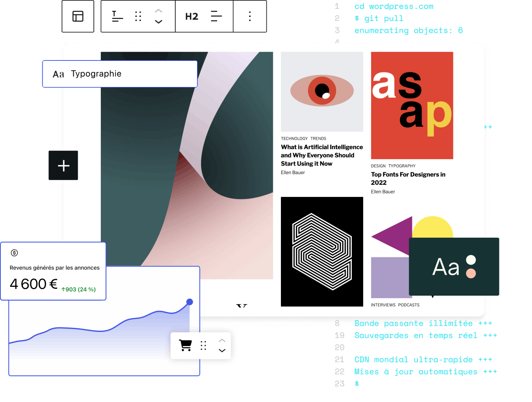Image resolution: width=532 pixels, height=402 pixels.
Task: Open the Artificial Intelligence article title
Action: coord(322,155)
